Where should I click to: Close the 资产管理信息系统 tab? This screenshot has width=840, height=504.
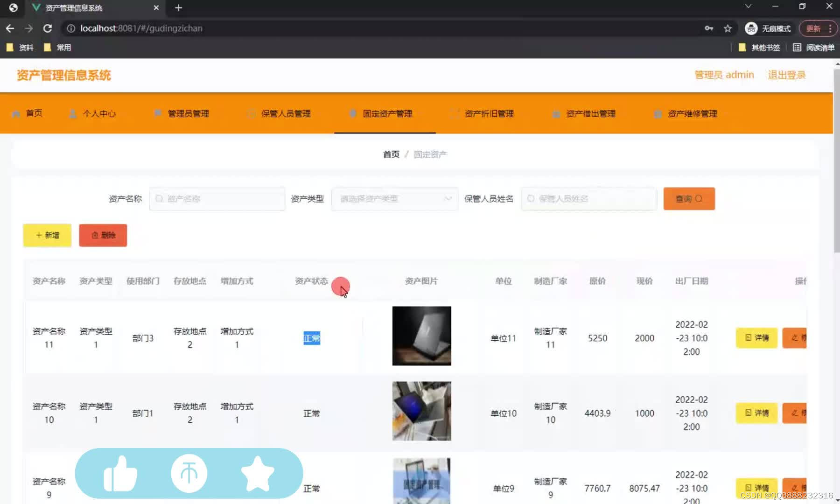(x=156, y=7)
